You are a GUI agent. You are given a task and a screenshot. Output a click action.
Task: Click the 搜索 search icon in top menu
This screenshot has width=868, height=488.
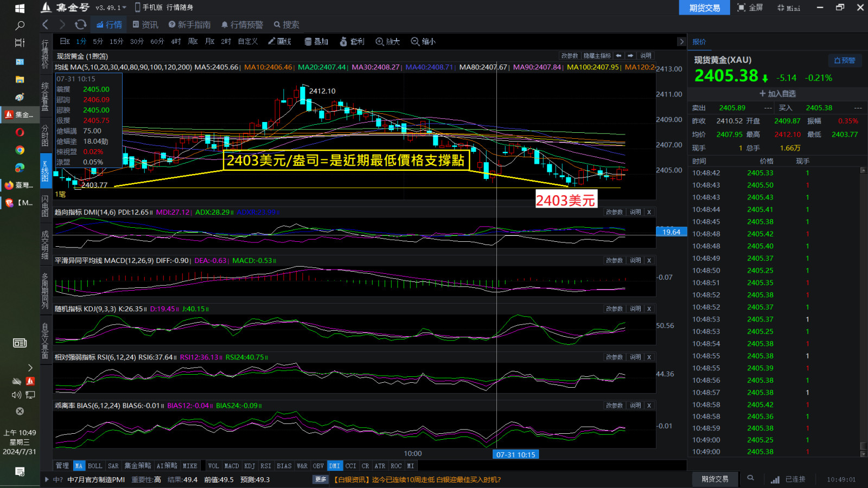286,24
